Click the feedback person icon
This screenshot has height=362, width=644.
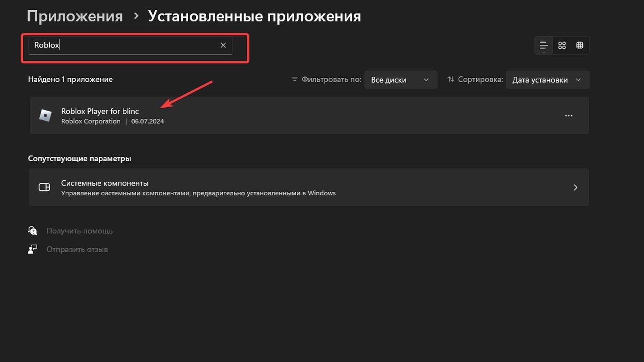(33, 249)
